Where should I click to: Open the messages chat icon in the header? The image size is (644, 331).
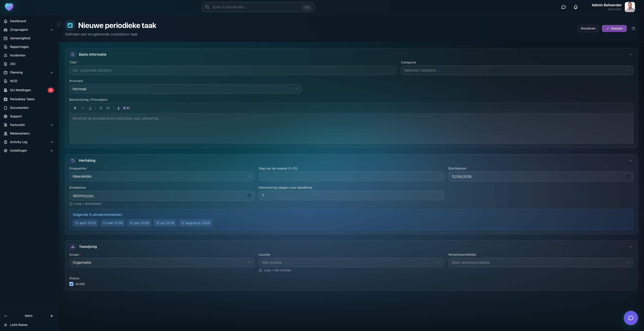coord(563,7)
